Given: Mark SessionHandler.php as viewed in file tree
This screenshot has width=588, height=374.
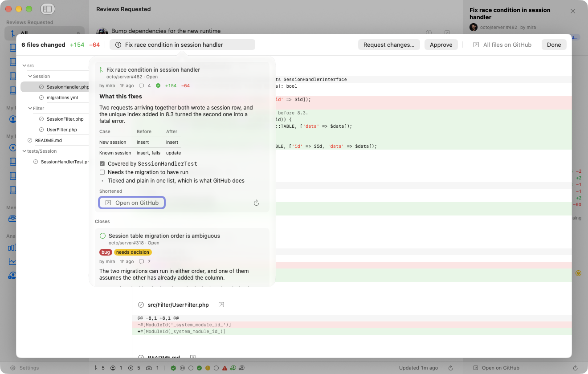Looking at the screenshot, I should [x=41, y=87].
